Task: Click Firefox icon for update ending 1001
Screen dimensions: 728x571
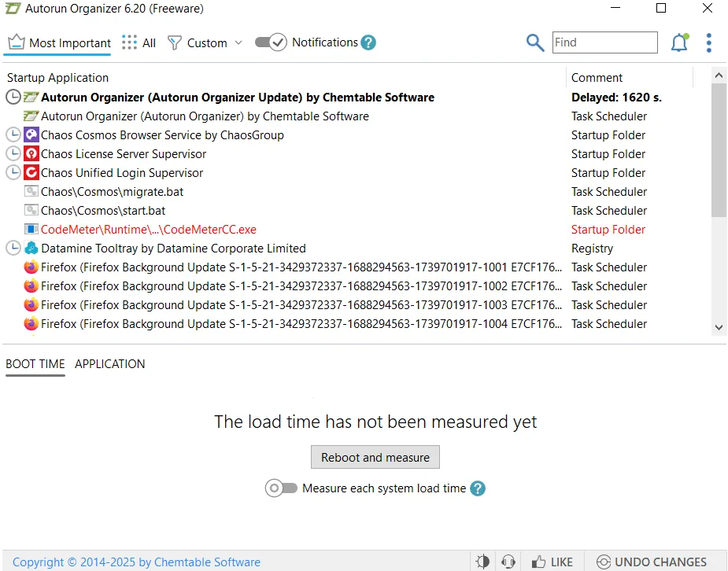Action: (x=31, y=267)
